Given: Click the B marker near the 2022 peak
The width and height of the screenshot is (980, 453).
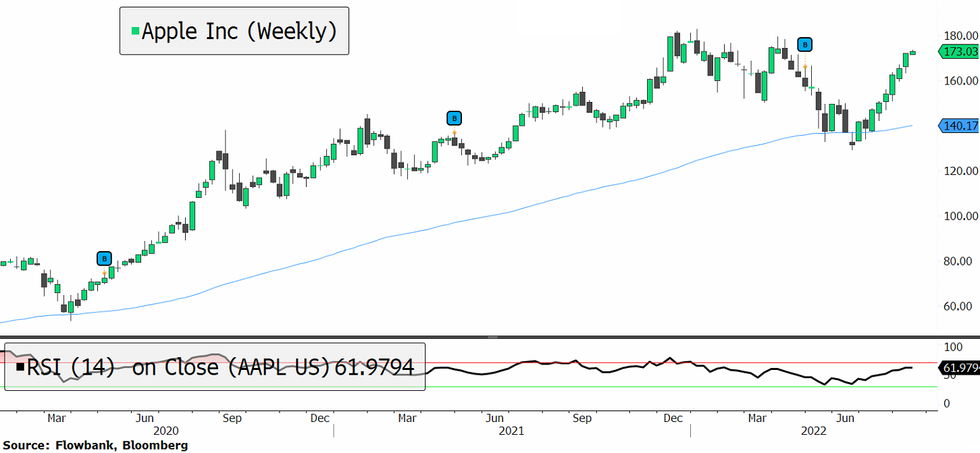Looking at the screenshot, I should tap(805, 45).
